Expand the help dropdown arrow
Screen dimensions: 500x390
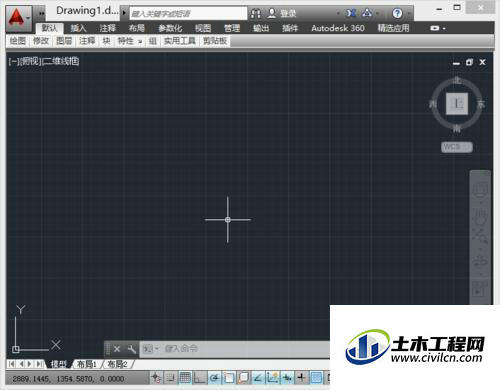pyautogui.click(x=408, y=14)
